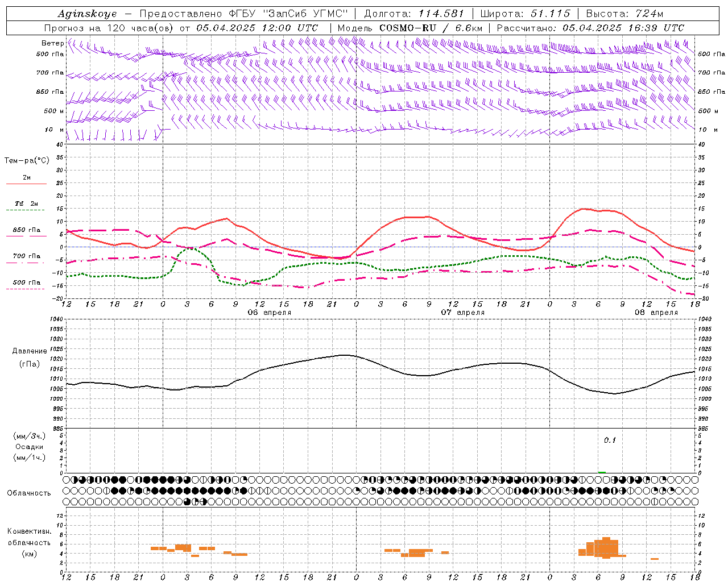The width and height of the screenshot is (728, 582).
Task: Click the (гПа) unit under Давление
Action: click(30, 364)
